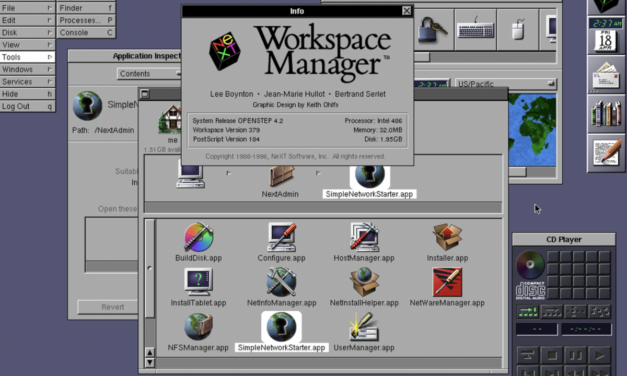The width and height of the screenshot is (627, 376).
Task: Click the compact disc image in CD Player
Action: click(530, 264)
